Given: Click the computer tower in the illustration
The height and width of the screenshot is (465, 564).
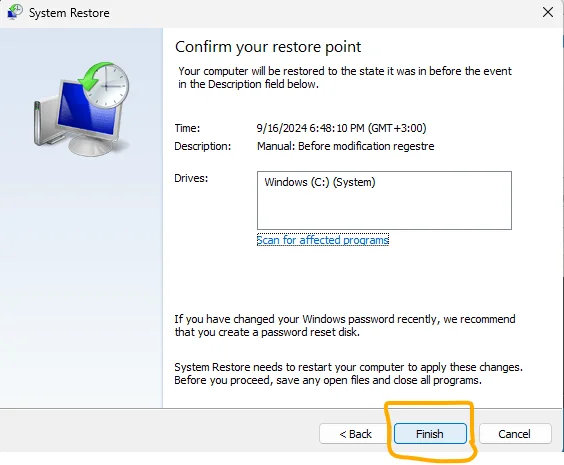Looking at the screenshot, I should (x=45, y=122).
